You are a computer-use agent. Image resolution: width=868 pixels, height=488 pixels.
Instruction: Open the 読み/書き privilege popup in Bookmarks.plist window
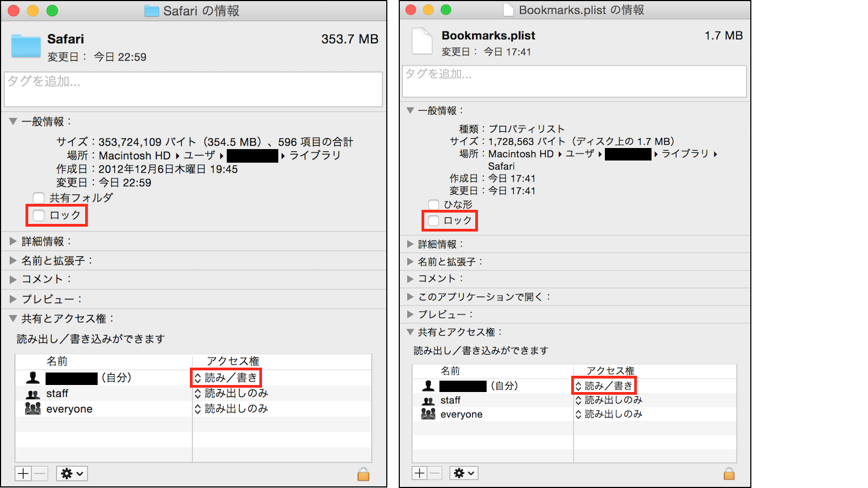pos(604,386)
